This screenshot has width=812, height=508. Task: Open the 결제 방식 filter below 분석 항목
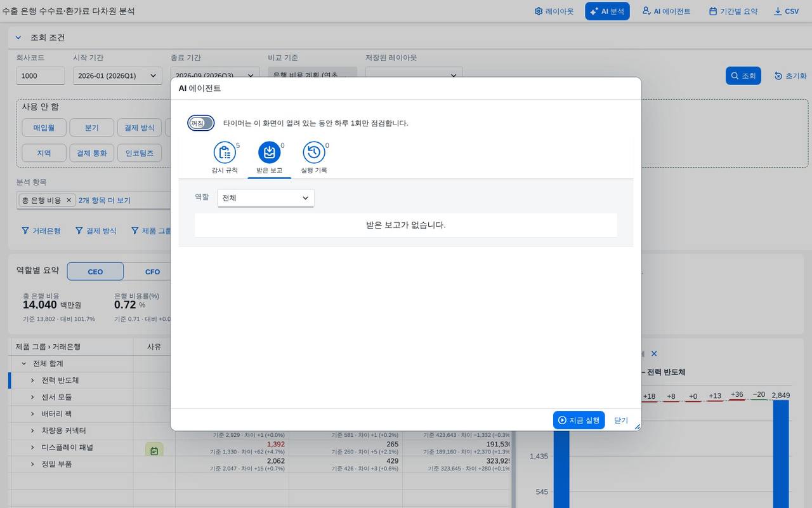click(96, 231)
